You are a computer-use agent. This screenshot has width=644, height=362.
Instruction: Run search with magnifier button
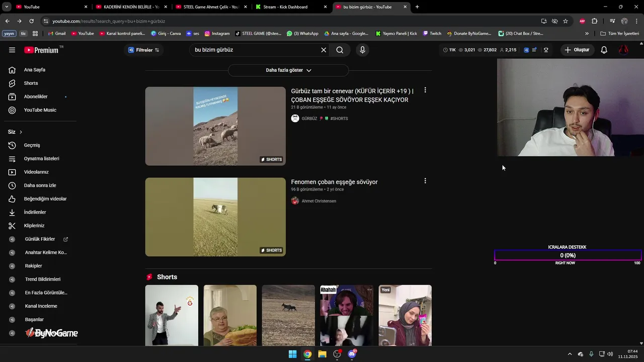pos(340,50)
